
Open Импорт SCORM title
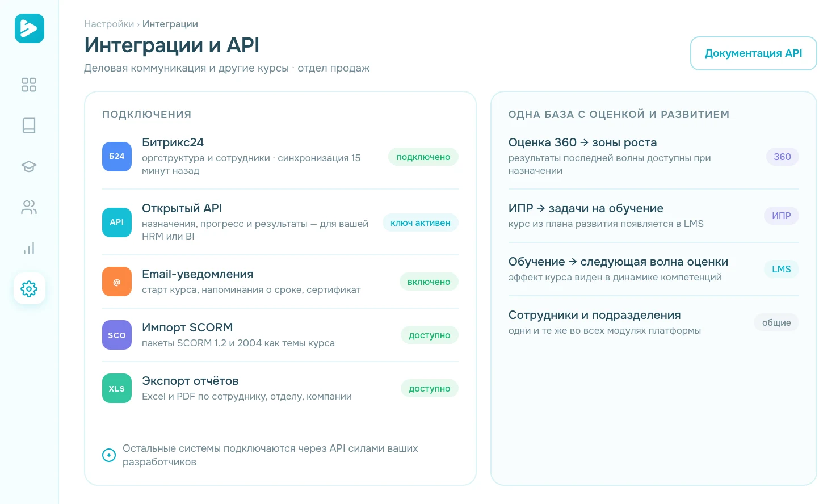pos(187,327)
